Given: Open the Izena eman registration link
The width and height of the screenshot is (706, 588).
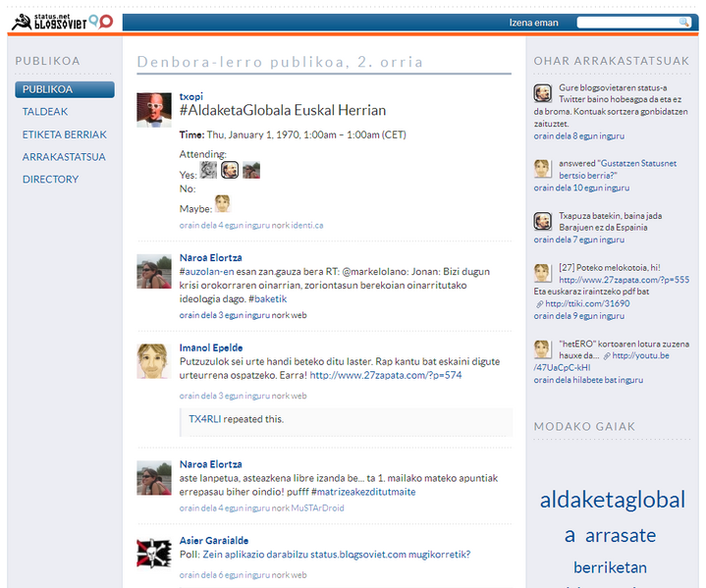Looking at the screenshot, I should (533, 23).
